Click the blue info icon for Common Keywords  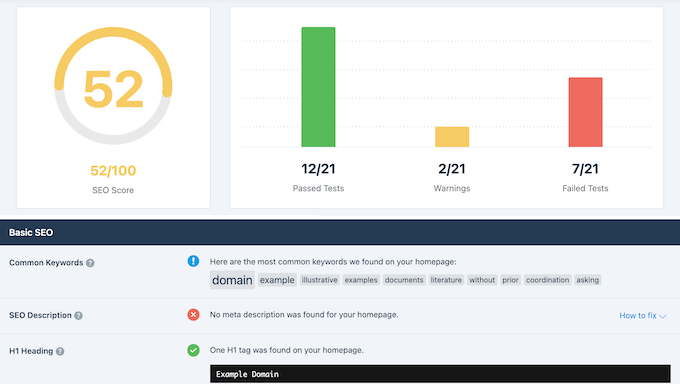point(193,261)
